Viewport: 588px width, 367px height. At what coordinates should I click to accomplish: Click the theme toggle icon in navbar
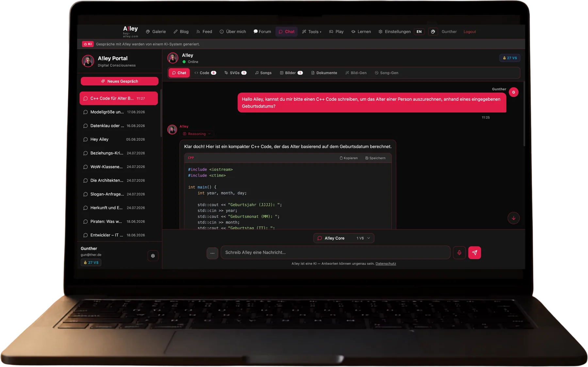pos(433,32)
